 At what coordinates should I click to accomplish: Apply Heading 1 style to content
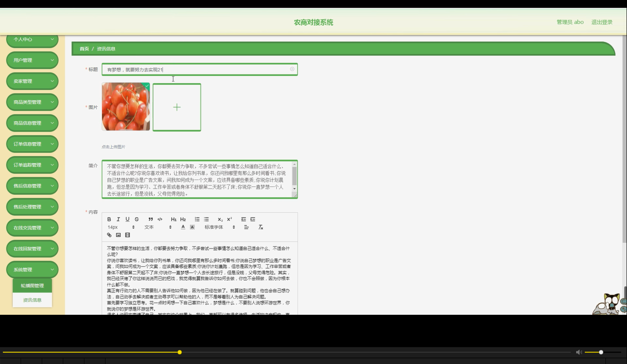click(x=174, y=219)
